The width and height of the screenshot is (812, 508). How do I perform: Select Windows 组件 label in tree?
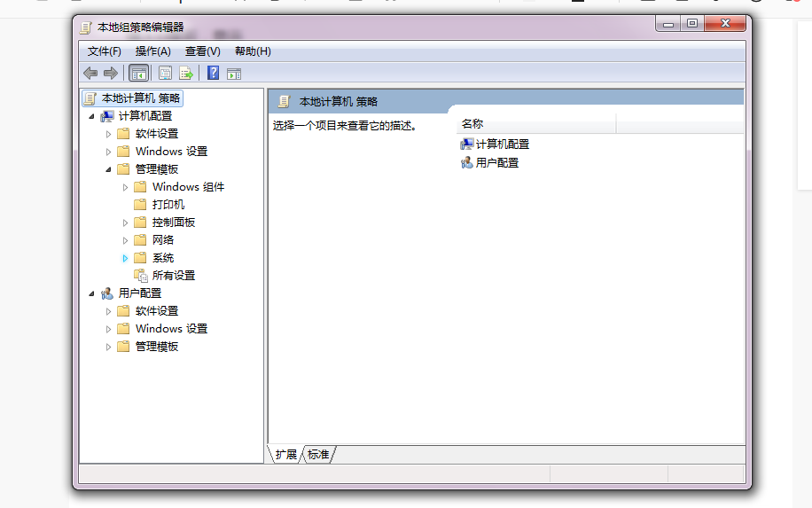188,187
